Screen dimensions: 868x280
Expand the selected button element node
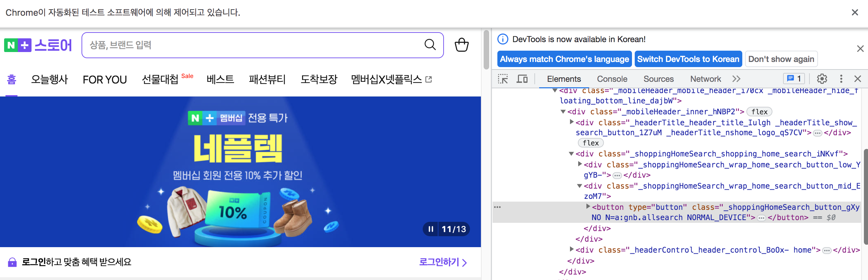[588, 206]
